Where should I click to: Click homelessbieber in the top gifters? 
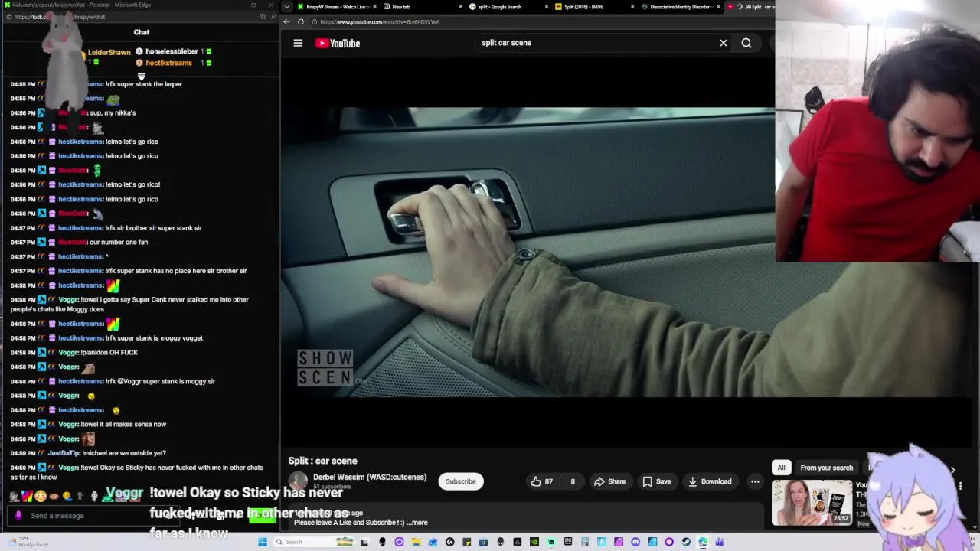pyautogui.click(x=172, y=51)
